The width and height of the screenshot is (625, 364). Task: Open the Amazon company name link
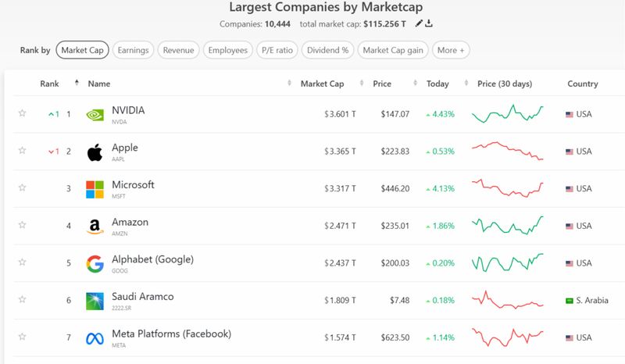(x=130, y=223)
